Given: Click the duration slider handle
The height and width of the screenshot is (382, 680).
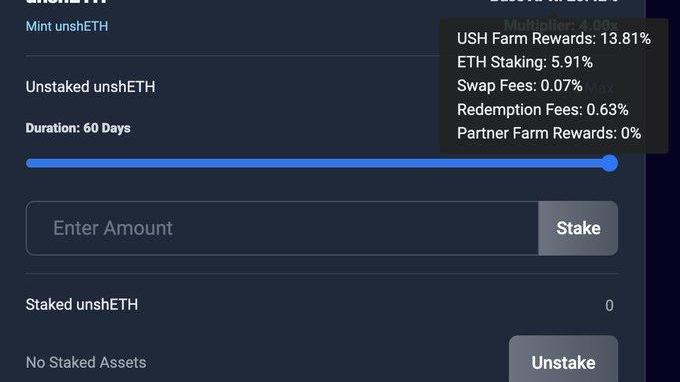Looking at the screenshot, I should [610, 163].
